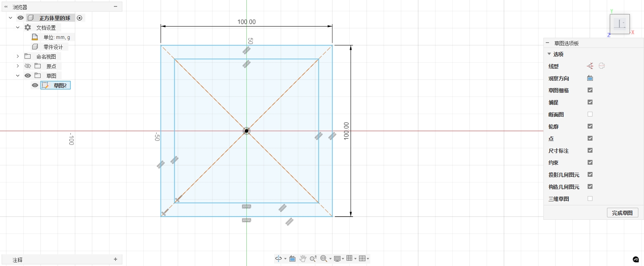Click the Display settings monitor icon
Viewport: 644px width, 266px height.
pyautogui.click(x=337, y=258)
